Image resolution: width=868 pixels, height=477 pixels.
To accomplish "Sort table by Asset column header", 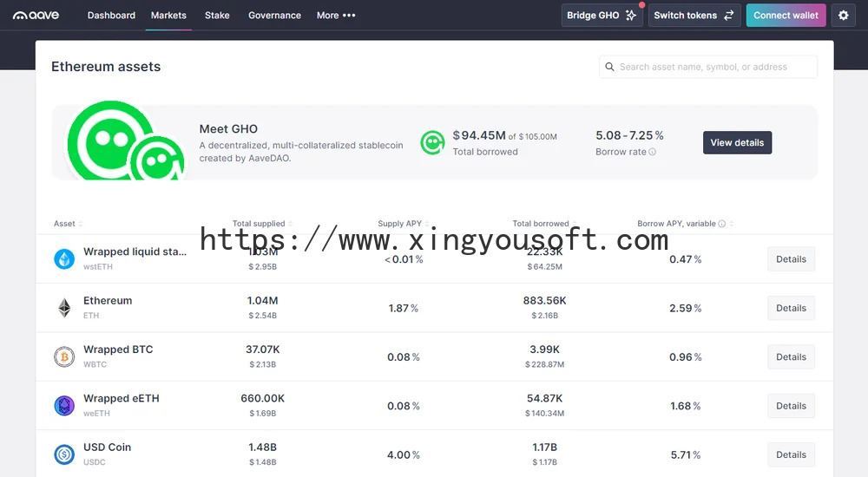I will 65,224.
